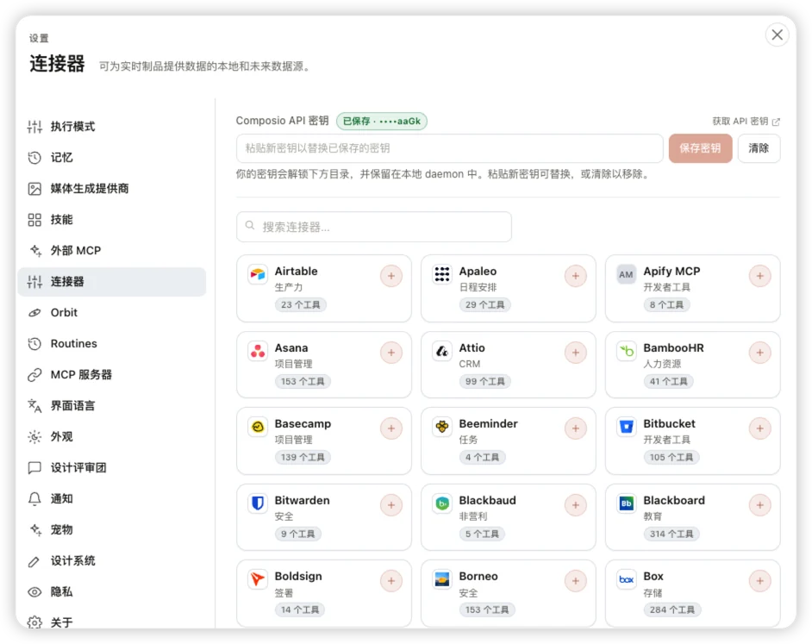
Task: Click Blackboard's 314 个工具 badge
Action: pos(671,534)
